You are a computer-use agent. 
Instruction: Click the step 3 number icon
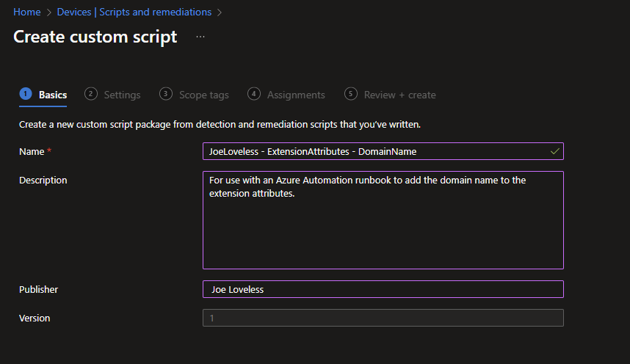click(166, 94)
